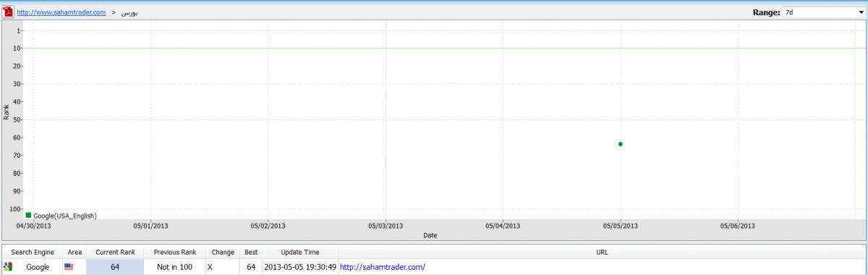Viewport: 868px width, 275px height.
Task: Click the red app icon at top-left
Action: 8,12
